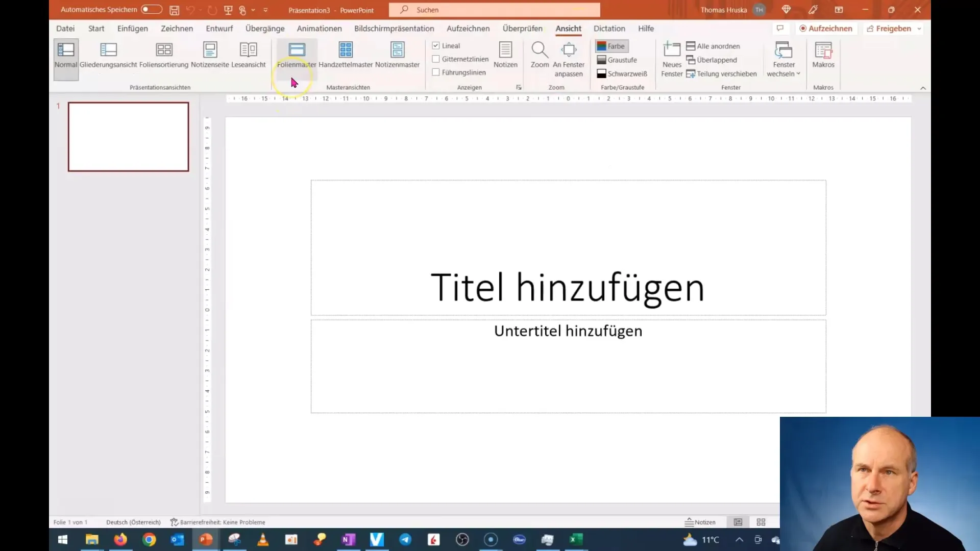Screen dimensions: 980x551
Task: Select the Ansicht ribbon tab
Action: pyautogui.click(x=568, y=28)
